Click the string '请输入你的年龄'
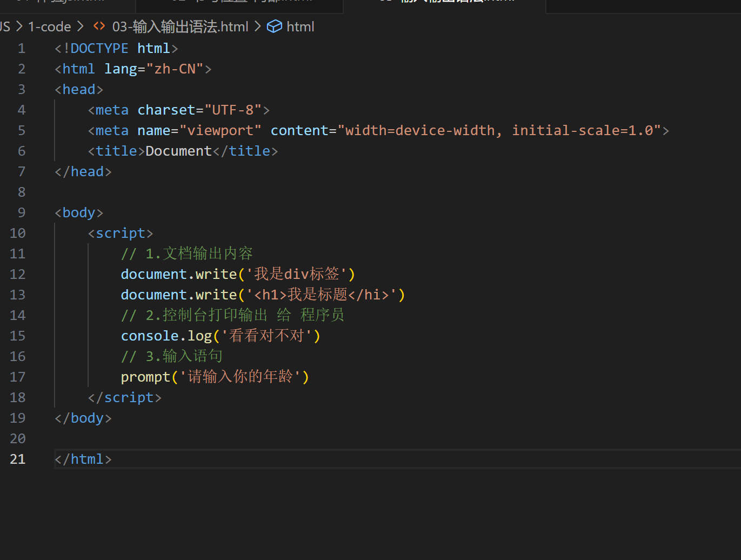 pos(240,377)
